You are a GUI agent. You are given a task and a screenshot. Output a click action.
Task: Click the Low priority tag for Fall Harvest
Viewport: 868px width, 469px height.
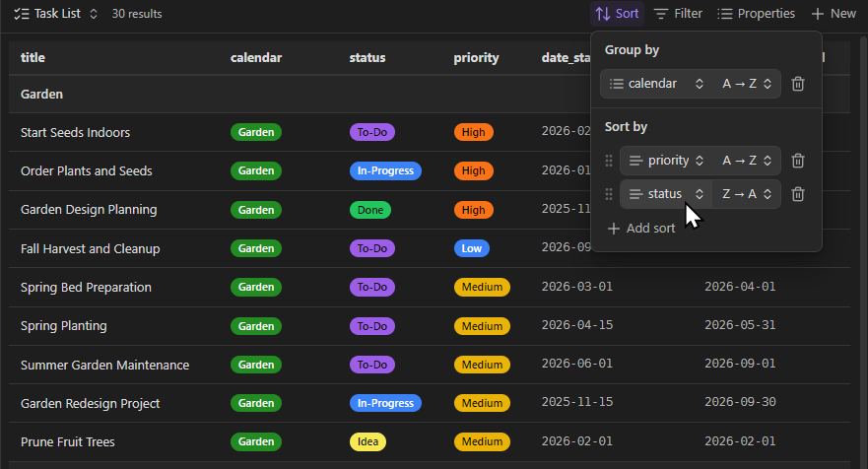click(x=470, y=249)
